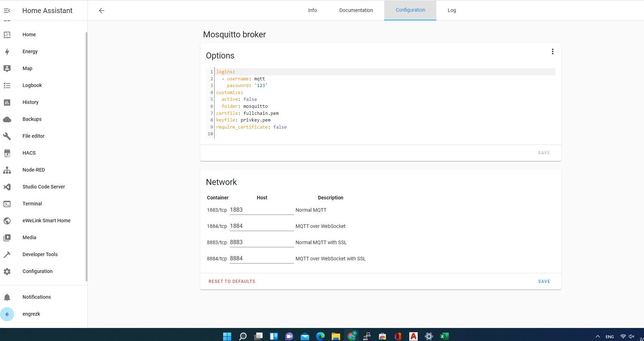Switch to the Log tab
The height and width of the screenshot is (341, 644).
452,10
